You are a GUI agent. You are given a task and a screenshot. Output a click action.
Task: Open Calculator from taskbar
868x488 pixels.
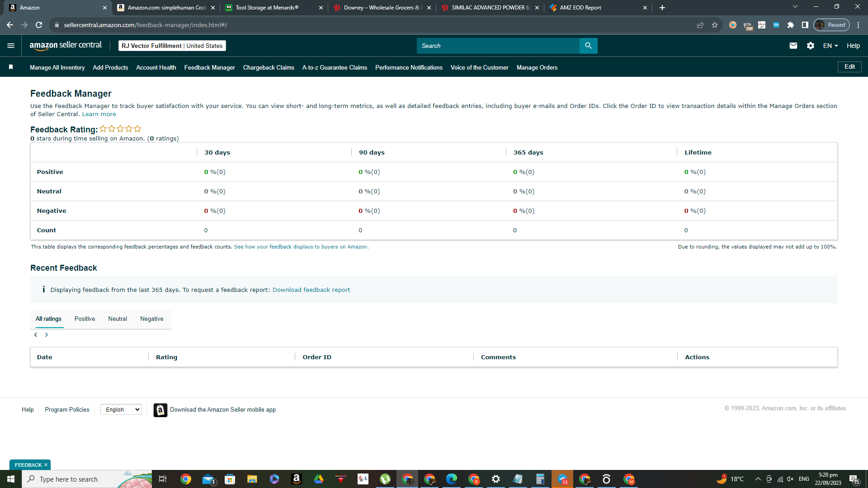(540, 479)
